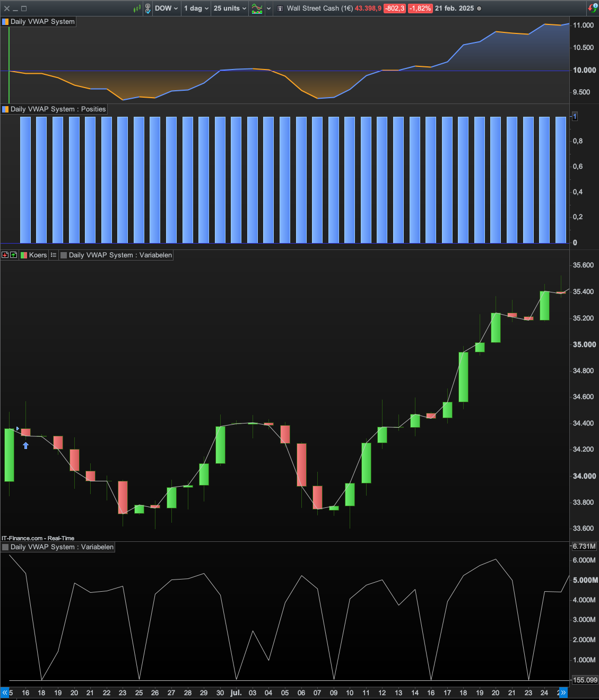Open the list icon next to Koers
Viewport: 599px width, 700px height.
(x=54, y=255)
